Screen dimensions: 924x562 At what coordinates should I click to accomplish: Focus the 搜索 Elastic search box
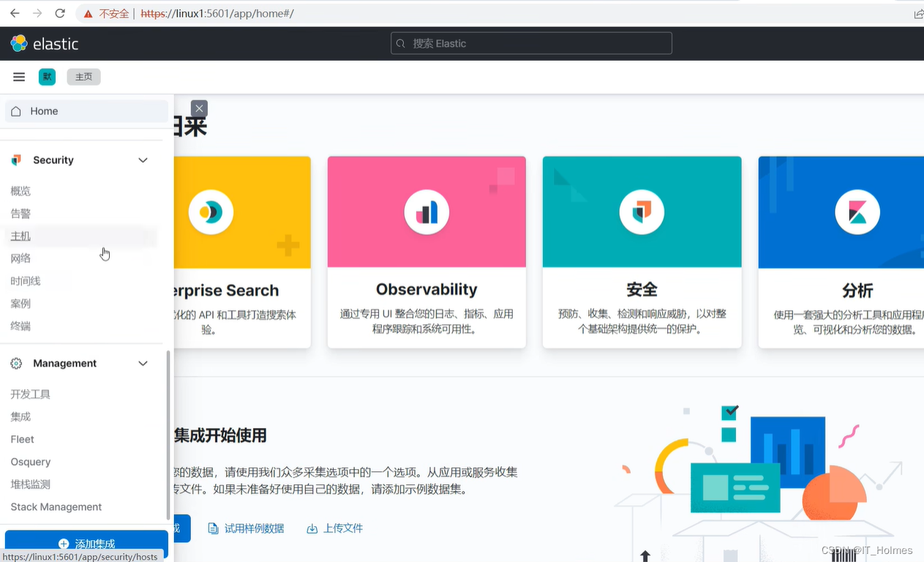pyautogui.click(x=531, y=43)
